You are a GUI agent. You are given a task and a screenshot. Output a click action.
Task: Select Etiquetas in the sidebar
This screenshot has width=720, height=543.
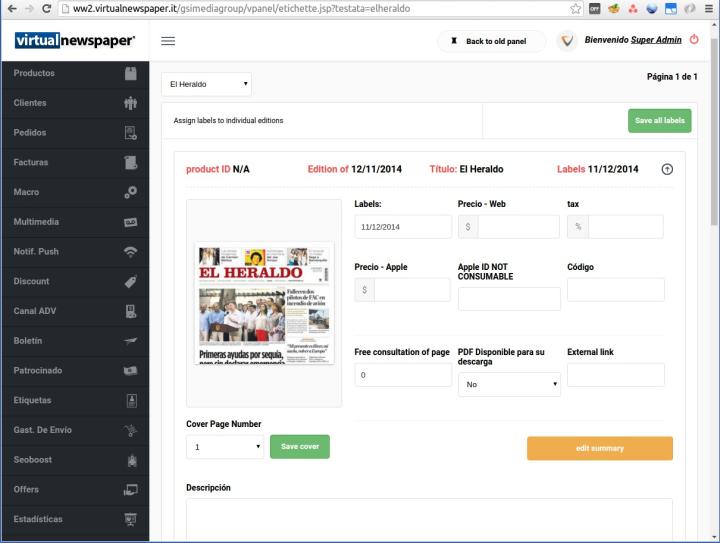pyautogui.click(x=33, y=400)
